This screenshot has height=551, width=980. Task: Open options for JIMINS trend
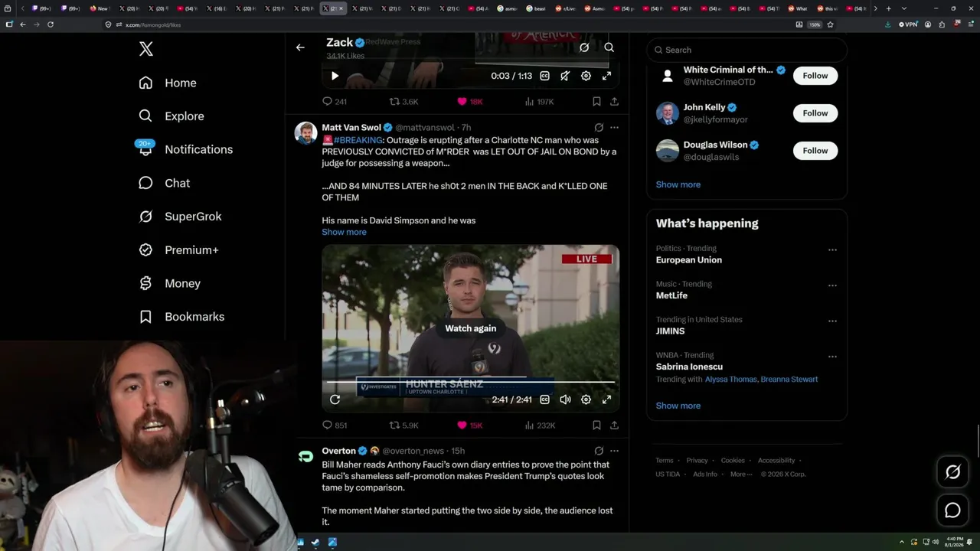pos(832,321)
